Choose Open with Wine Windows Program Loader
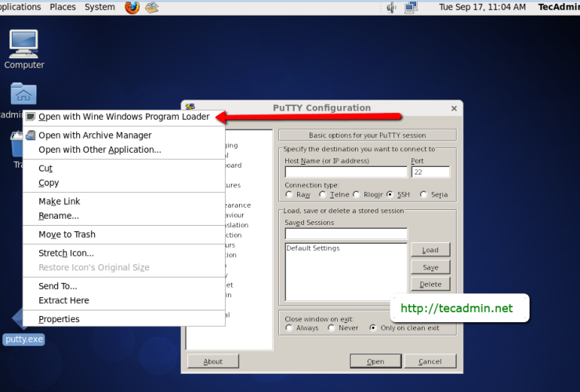Image resolution: width=580 pixels, height=392 pixels. (x=123, y=117)
